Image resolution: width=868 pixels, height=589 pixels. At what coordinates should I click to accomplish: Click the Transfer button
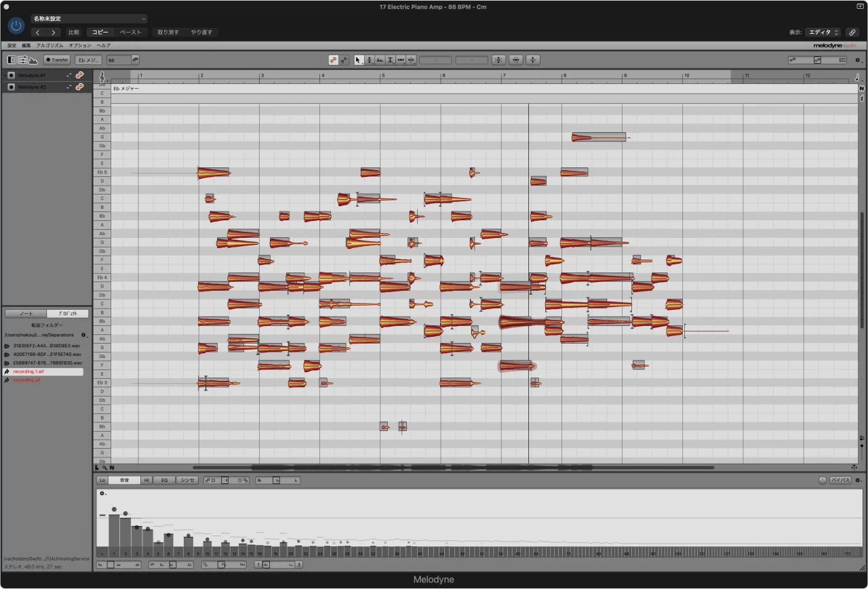[x=57, y=60]
